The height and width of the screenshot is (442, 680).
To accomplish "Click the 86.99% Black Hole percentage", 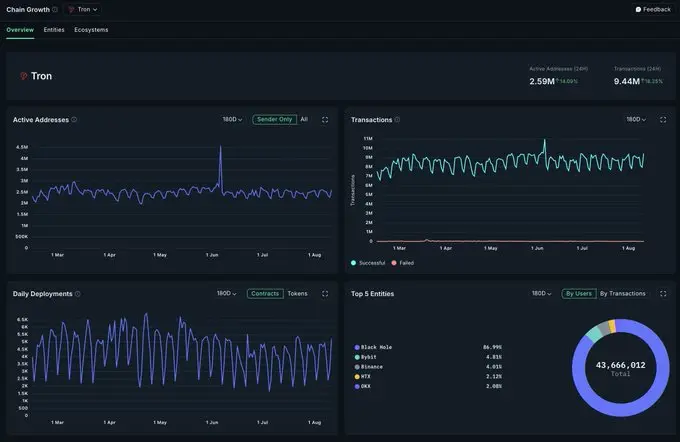I will [x=492, y=347].
